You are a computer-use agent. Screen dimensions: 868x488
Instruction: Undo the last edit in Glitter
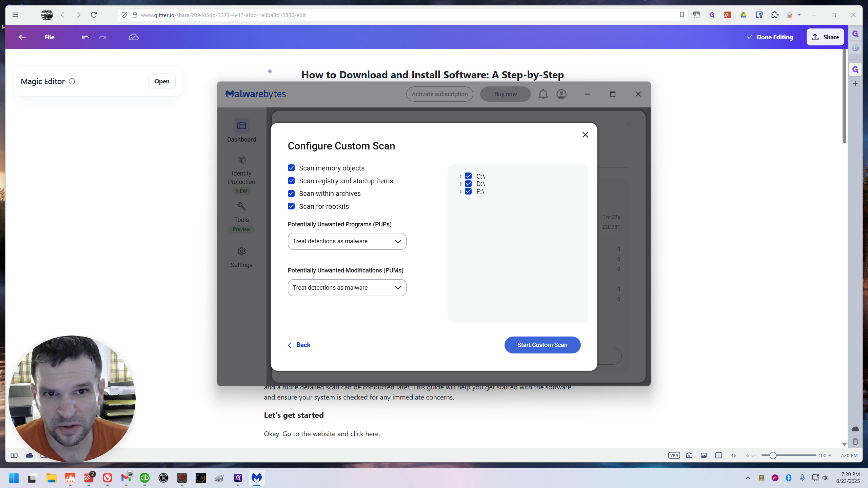[x=85, y=37]
